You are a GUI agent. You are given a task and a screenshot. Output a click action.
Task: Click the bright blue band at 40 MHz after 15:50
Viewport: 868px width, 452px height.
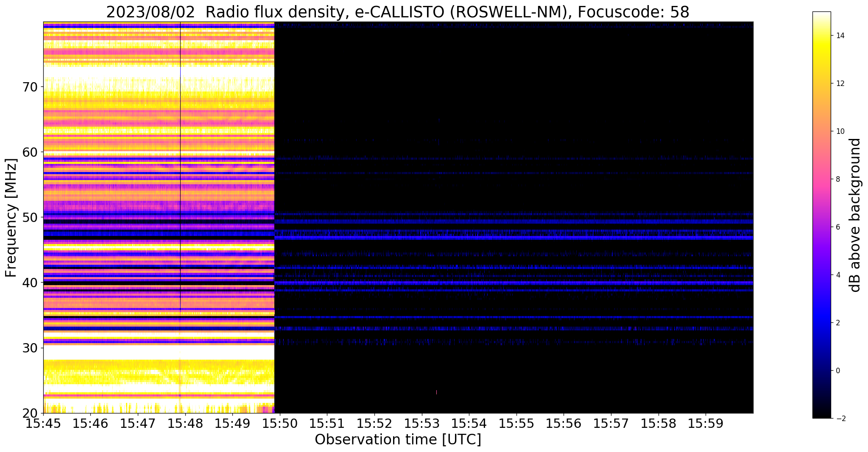514,283
